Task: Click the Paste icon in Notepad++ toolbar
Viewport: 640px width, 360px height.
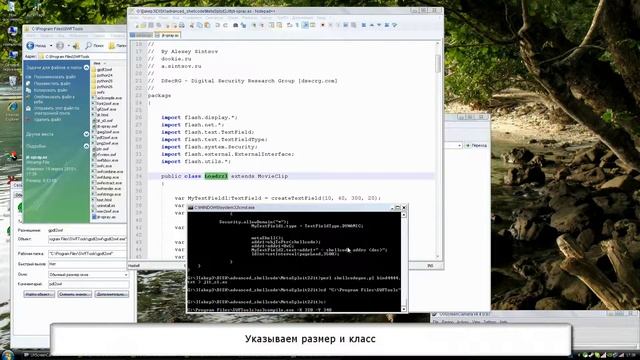Action: pos(207,25)
